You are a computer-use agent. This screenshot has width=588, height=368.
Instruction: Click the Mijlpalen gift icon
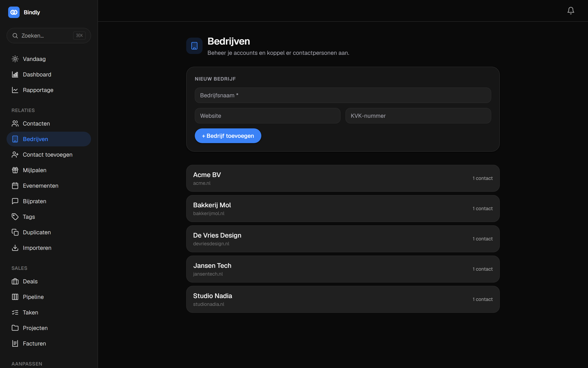15,170
